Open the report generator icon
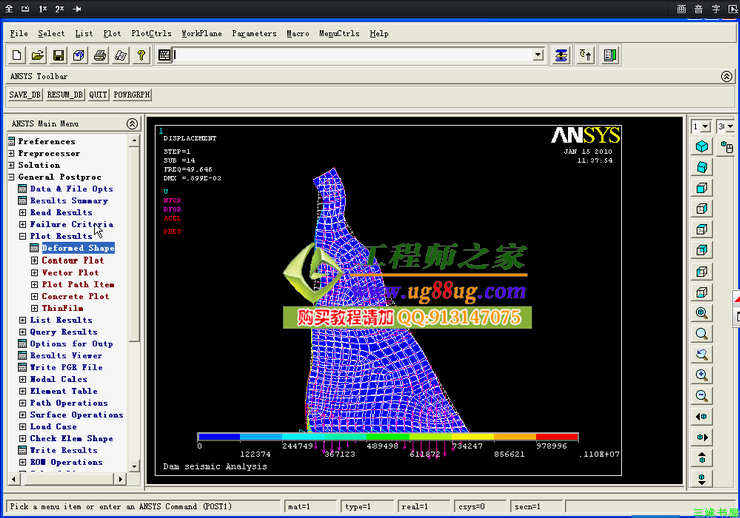 [120, 55]
